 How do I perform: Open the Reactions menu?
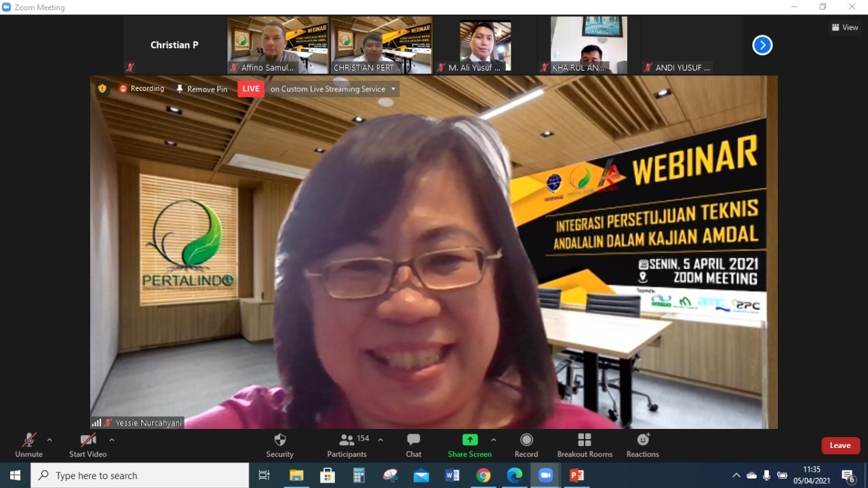tap(642, 445)
